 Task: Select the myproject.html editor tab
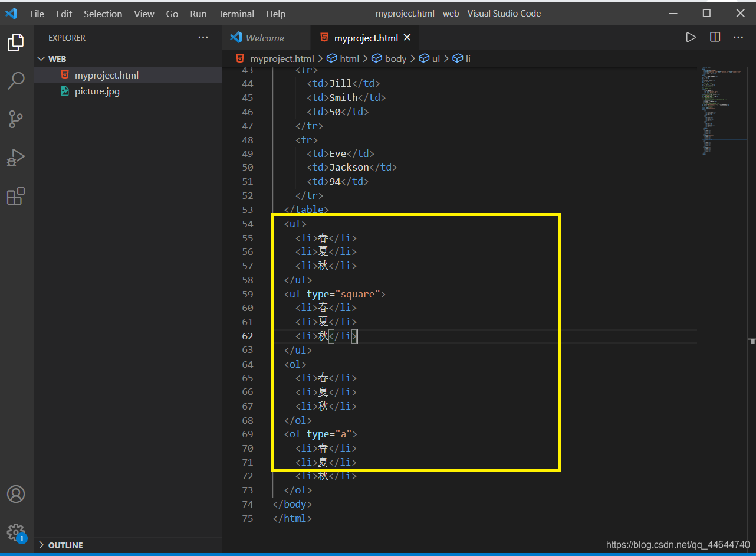364,38
